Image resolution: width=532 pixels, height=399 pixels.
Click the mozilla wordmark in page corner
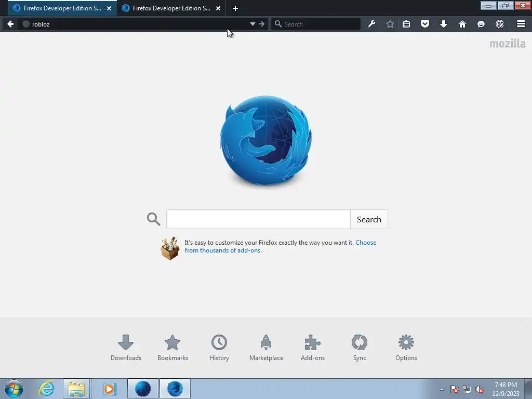[508, 44]
